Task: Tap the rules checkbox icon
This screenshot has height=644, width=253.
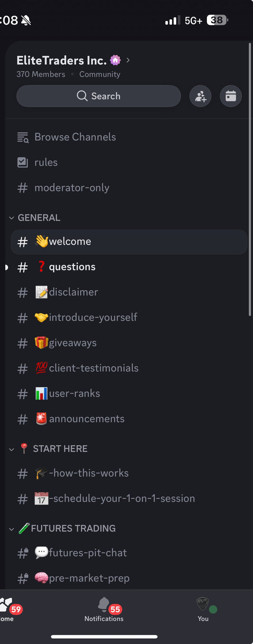Action: tap(23, 162)
